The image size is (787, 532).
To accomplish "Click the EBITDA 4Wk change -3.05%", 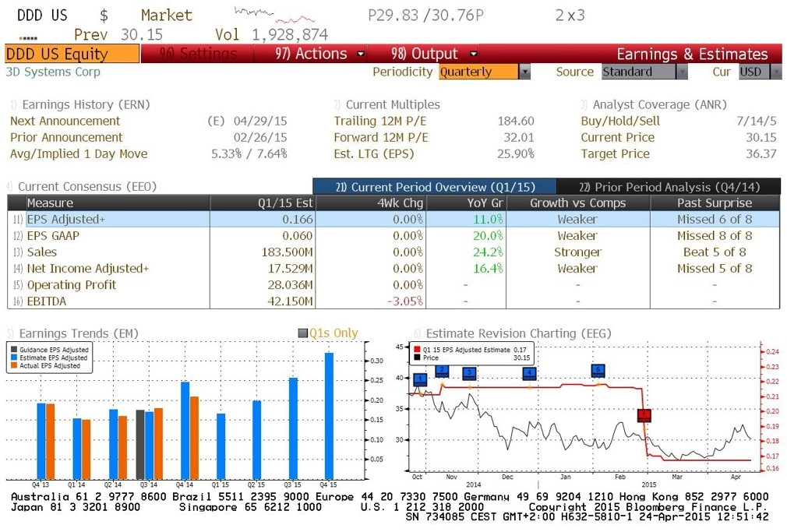I will pyautogui.click(x=405, y=301).
